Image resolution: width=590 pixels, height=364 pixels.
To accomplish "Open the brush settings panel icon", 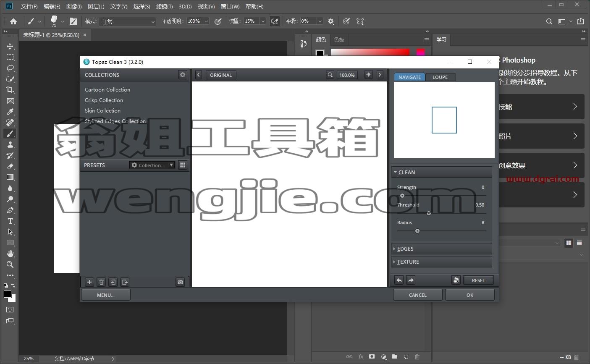I will (73, 21).
